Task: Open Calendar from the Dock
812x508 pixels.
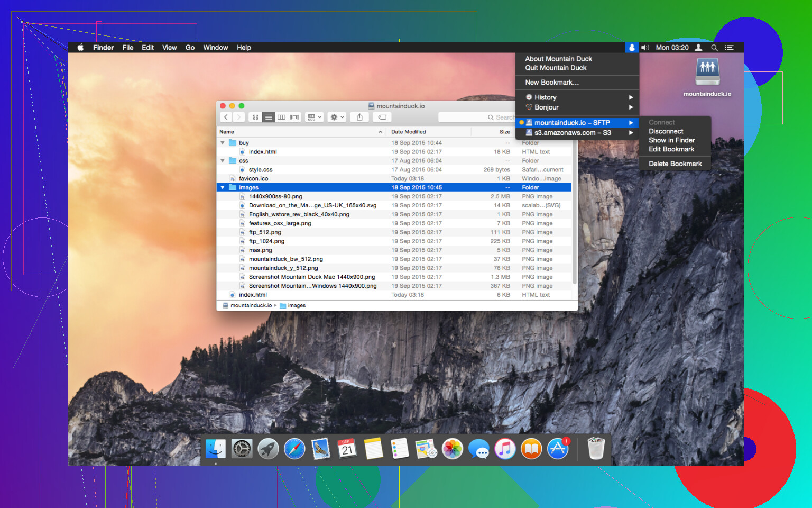Action: tap(347, 449)
